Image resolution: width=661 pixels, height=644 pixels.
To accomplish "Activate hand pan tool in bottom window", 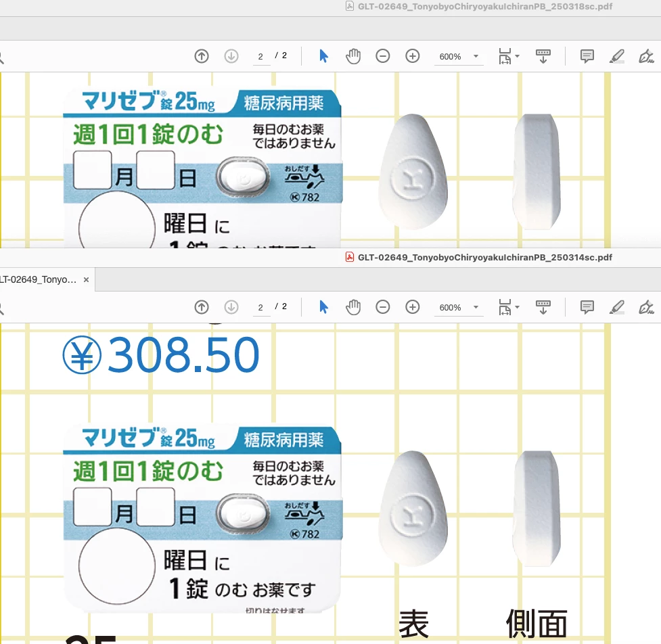I will click(x=353, y=307).
